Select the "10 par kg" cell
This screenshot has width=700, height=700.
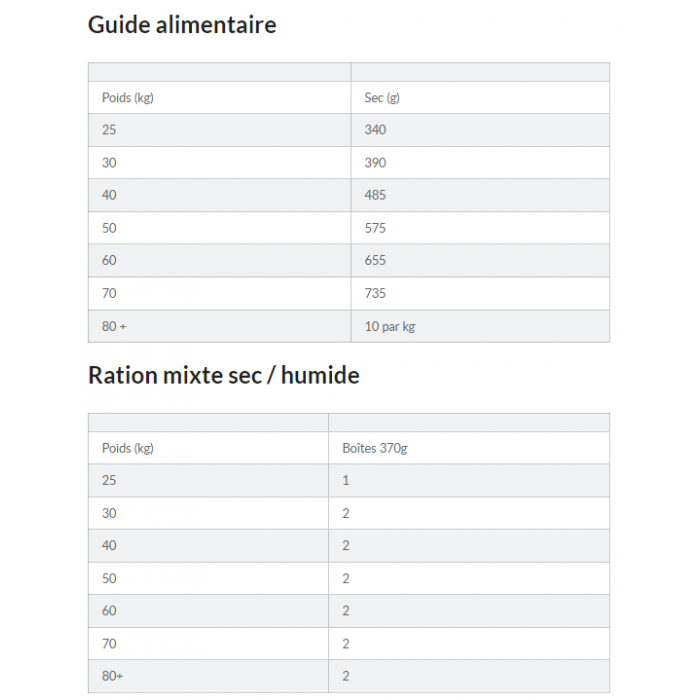(390, 326)
